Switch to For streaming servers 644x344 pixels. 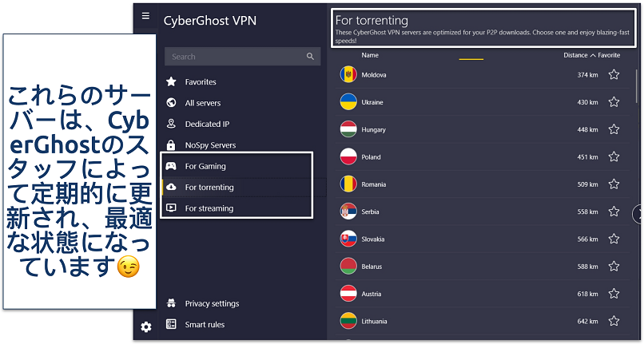click(209, 208)
